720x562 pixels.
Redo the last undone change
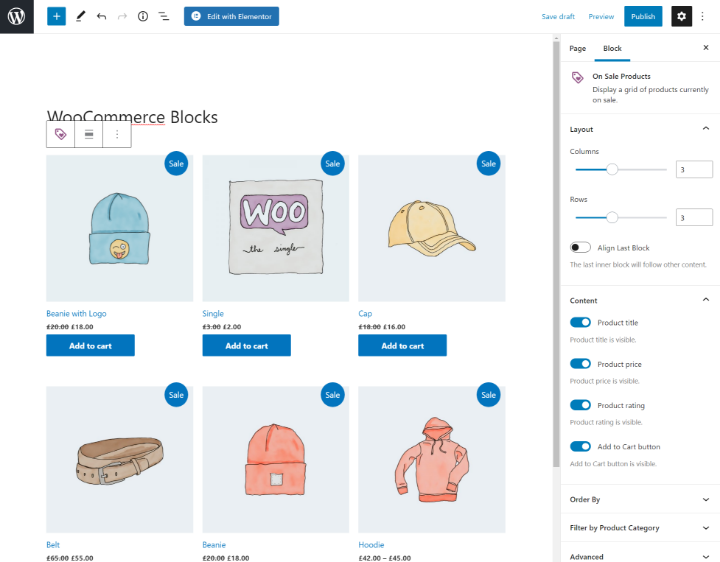[122, 17]
